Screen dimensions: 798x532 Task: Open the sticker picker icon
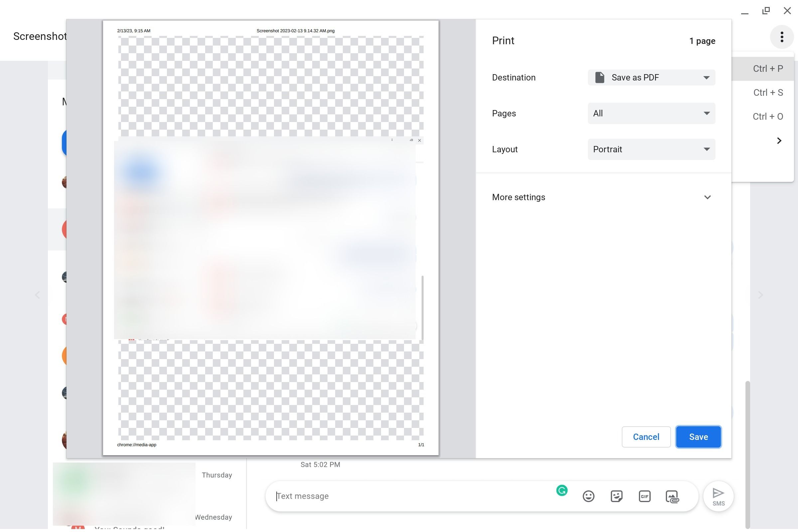616,496
